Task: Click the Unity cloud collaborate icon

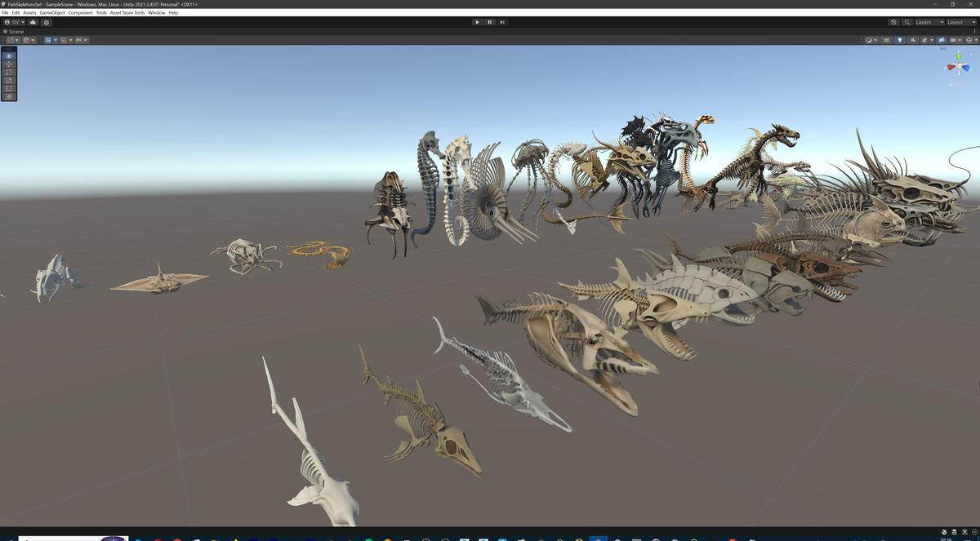Action: click(33, 22)
